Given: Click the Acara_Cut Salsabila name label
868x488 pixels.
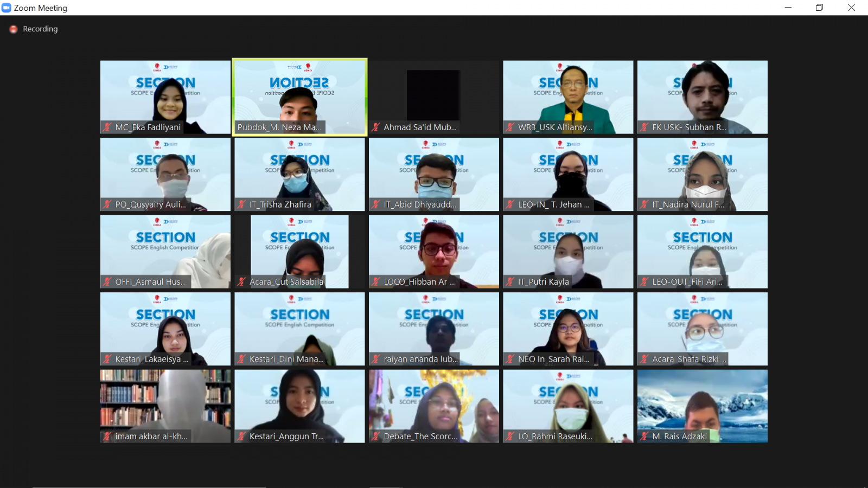Looking at the screenshot, I should 286,282.
